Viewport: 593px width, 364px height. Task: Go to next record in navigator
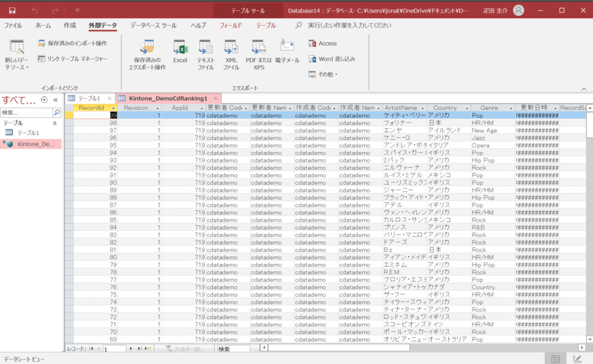point(131,349)
